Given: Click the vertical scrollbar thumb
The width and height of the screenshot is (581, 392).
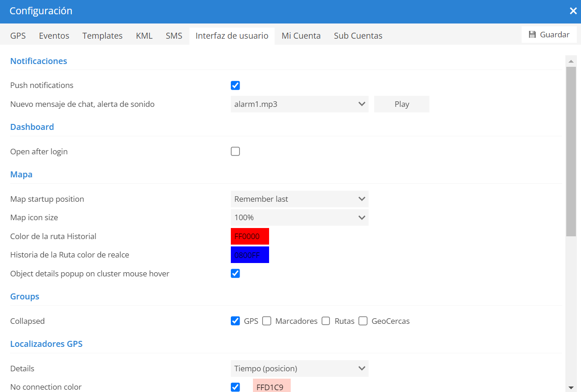Looking at the screenshot, I should tap(571, 152).
